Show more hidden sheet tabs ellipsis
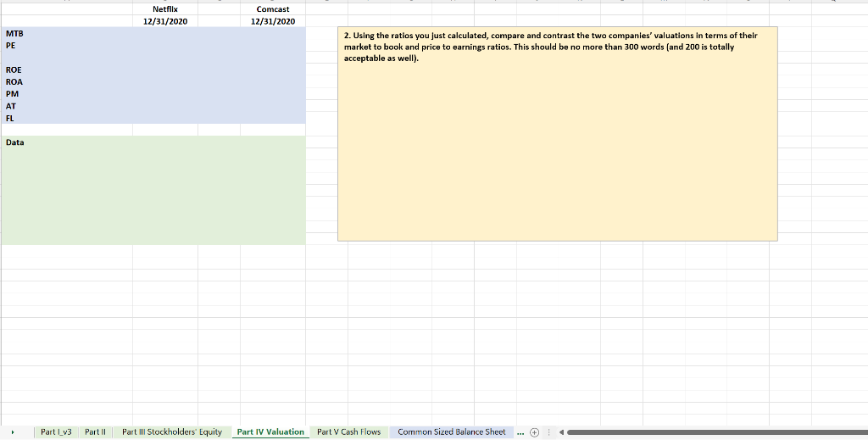 (x=520, y=433)
